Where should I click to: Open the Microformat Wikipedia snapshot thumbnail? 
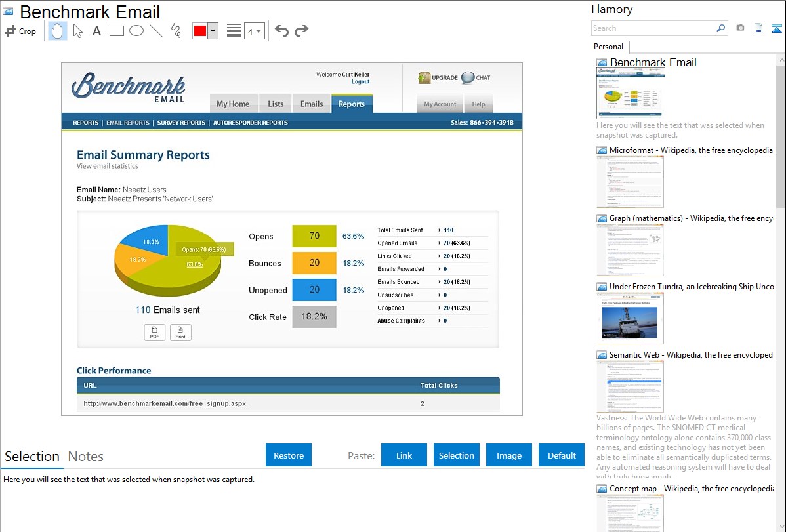point(630,182)
